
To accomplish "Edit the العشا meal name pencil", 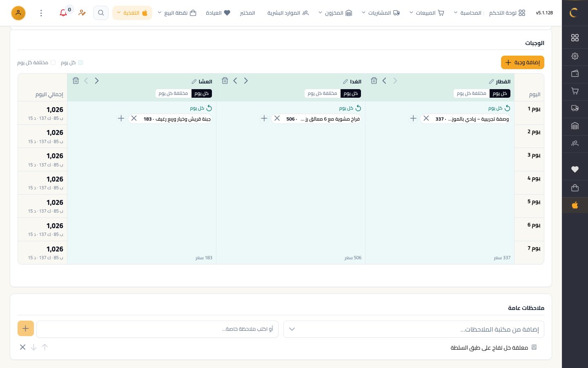I will point(194,82).
